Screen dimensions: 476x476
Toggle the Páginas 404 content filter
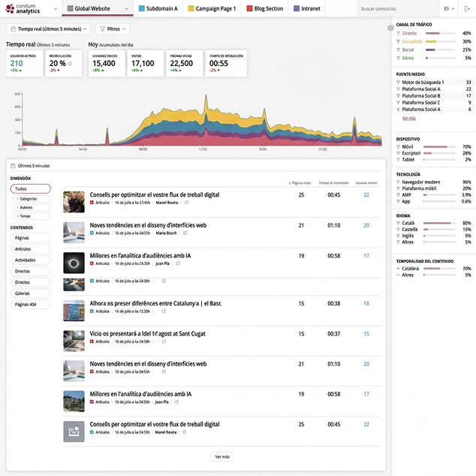point(30,304)
